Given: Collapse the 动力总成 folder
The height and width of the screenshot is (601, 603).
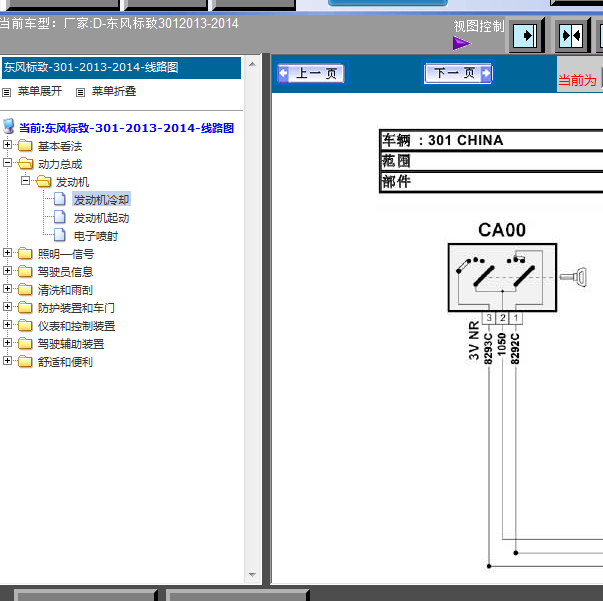Looking at the screenshot, I should click(x=7, y=163).
